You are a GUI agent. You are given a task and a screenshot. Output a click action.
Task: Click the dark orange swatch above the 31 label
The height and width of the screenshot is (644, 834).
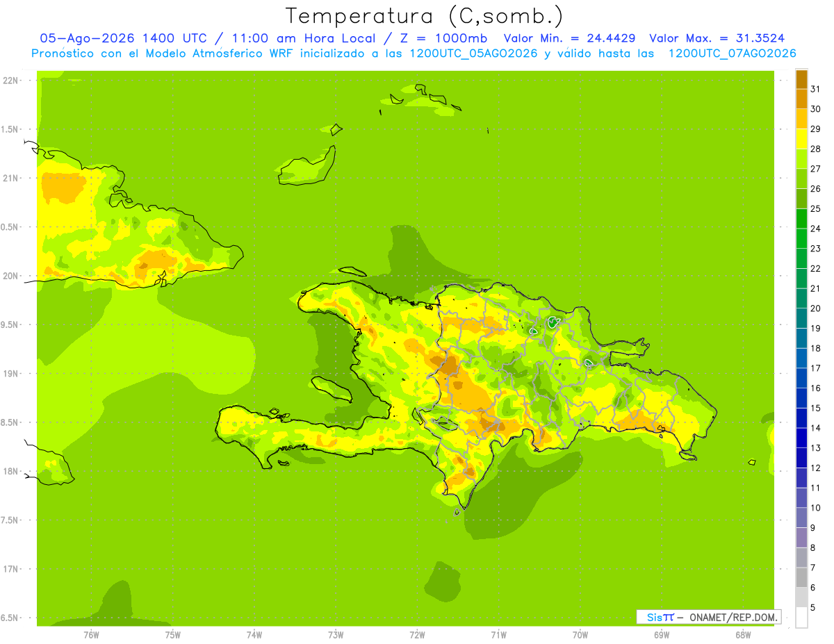pyautogui.click(x=801, y=79)
